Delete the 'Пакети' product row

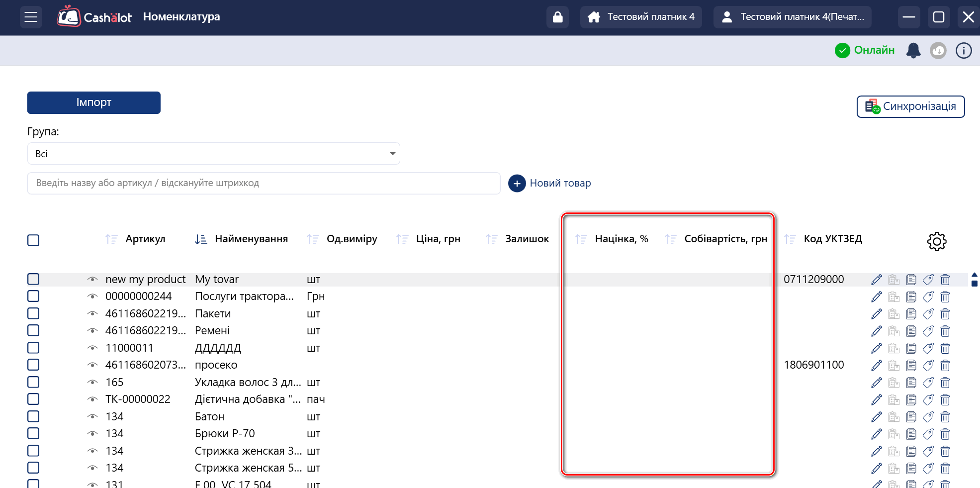click(x=945, y=314)
